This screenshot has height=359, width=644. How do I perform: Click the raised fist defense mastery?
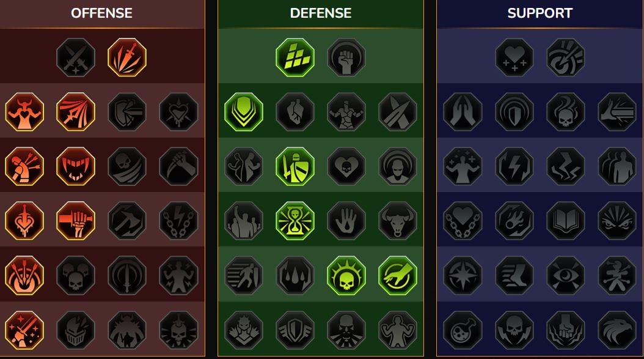(346, 57)
